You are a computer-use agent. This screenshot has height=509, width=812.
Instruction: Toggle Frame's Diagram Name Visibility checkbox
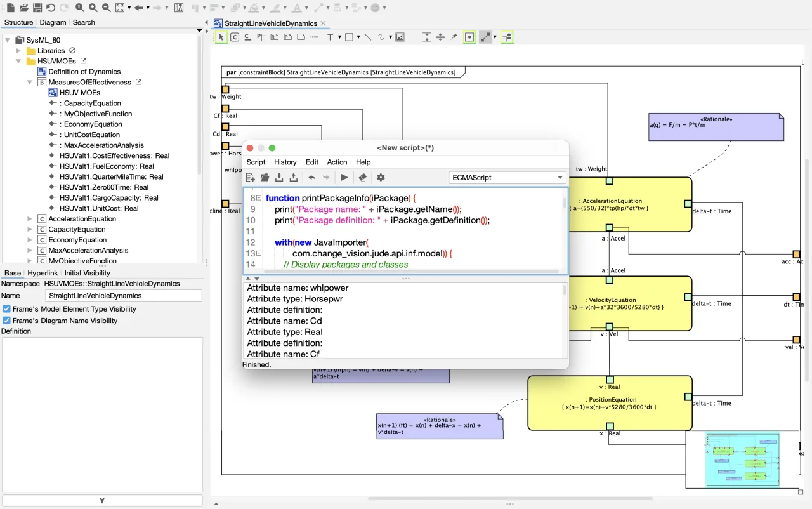(6, 321)
